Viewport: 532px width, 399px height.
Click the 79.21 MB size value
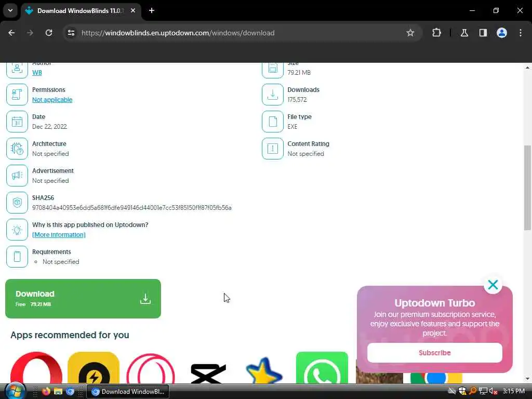tap(299, 73)
